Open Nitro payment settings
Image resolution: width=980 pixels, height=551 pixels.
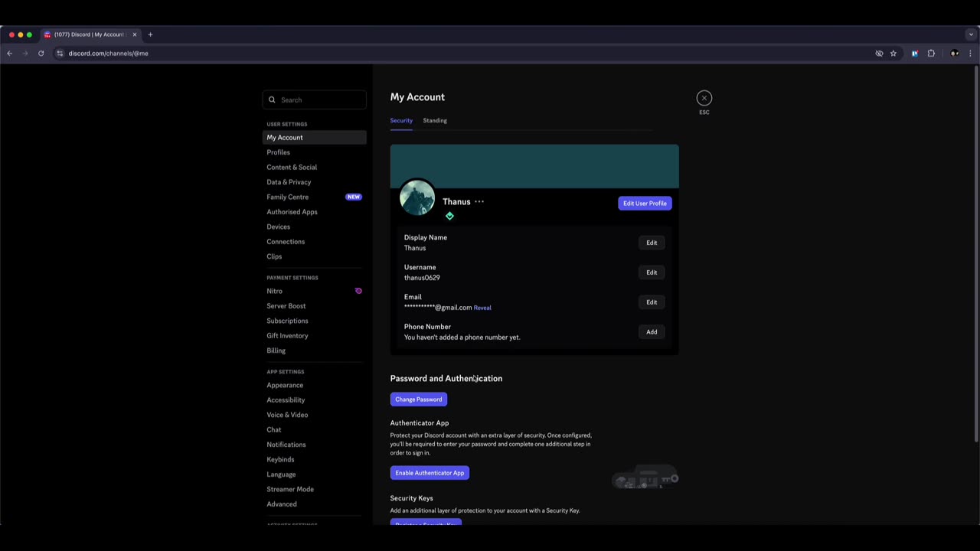(x=315, y=291)
